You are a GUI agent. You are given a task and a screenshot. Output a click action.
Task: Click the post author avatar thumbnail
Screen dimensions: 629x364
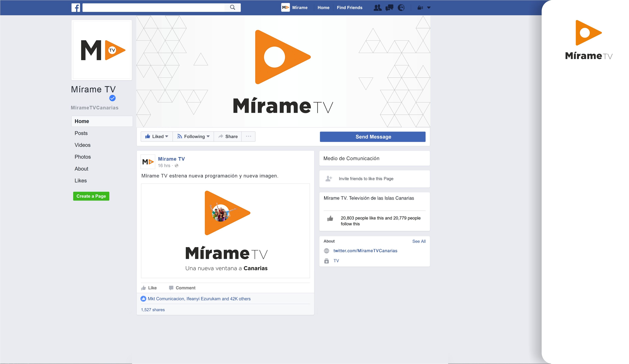pos(148,162)
